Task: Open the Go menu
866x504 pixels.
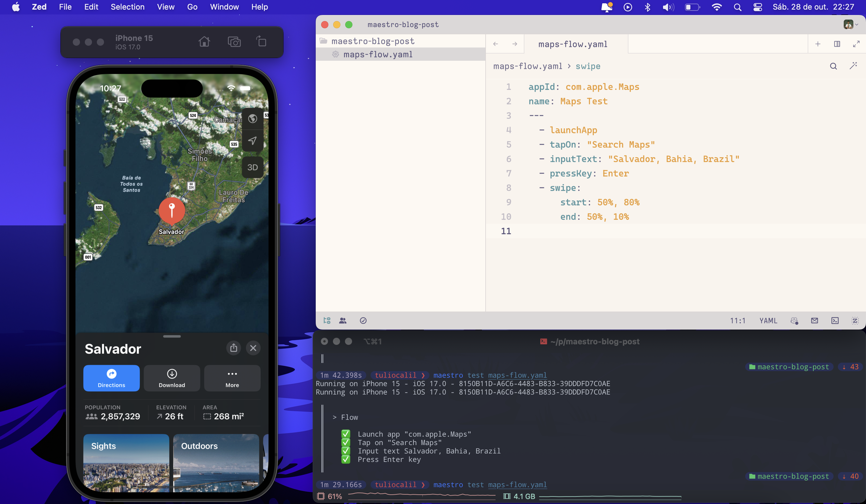Action: [192, 7]
